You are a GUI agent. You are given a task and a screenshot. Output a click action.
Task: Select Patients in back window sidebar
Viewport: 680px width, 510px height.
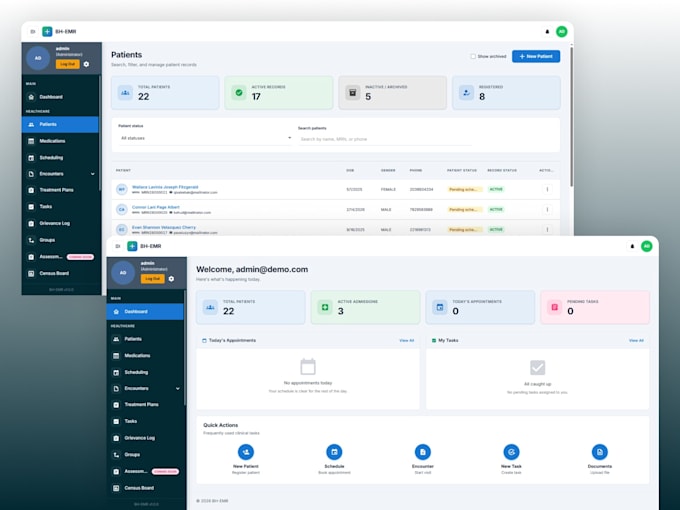tap(60, 124)
